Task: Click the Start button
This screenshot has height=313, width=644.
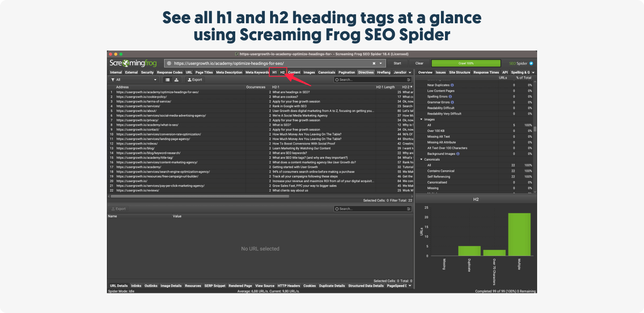Action: tap(397, 63)
